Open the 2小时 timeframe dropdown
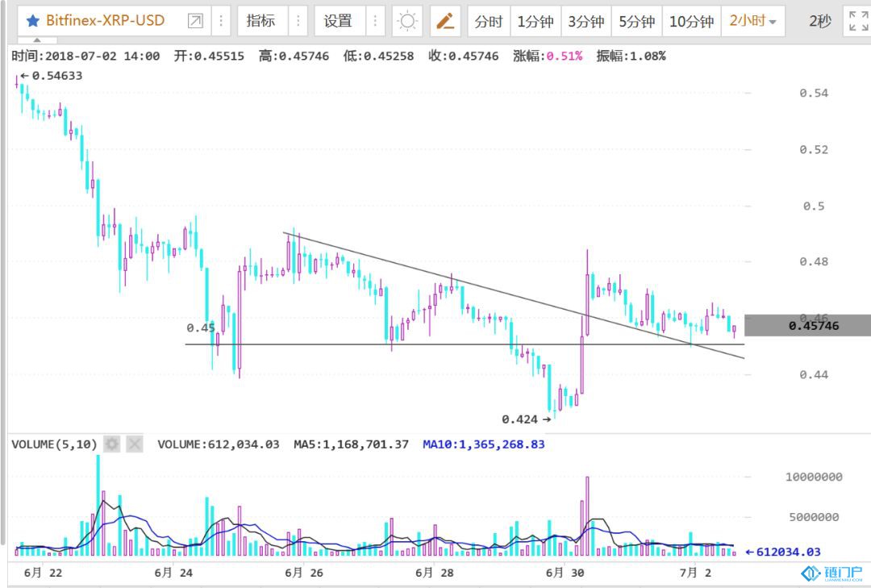871x588 pixels. point(752,21)
